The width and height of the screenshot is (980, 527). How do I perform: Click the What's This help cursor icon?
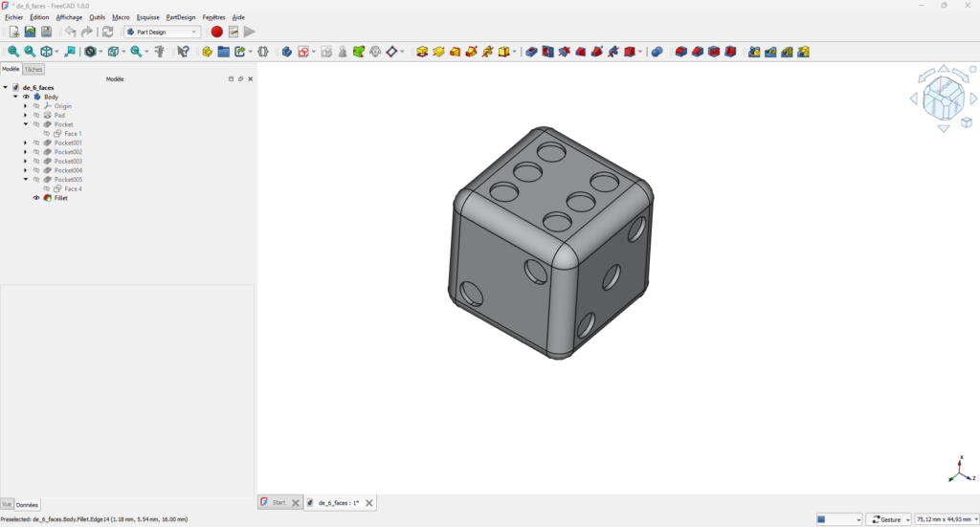click(183, 52)
